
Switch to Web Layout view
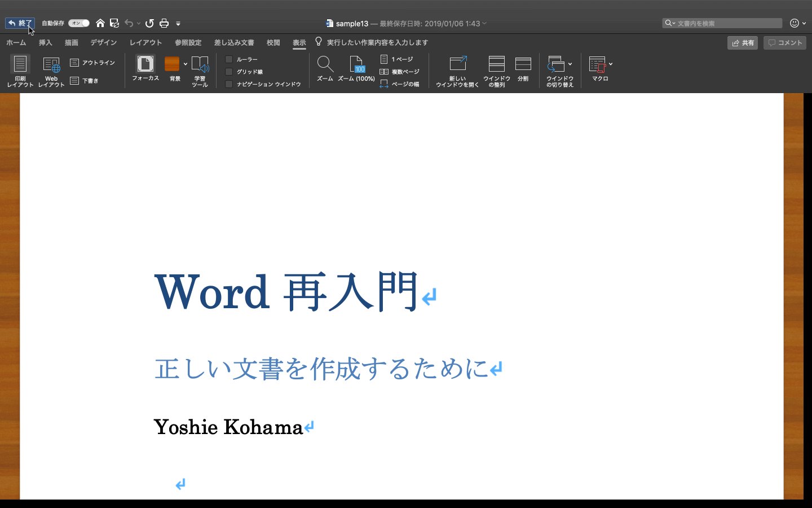click(x=51, y=64)
